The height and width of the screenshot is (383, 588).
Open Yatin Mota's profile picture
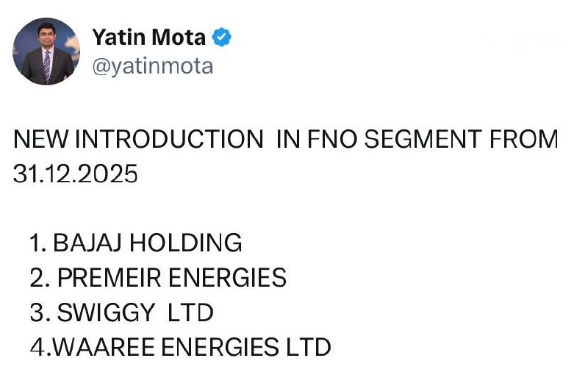coord(46,51)
